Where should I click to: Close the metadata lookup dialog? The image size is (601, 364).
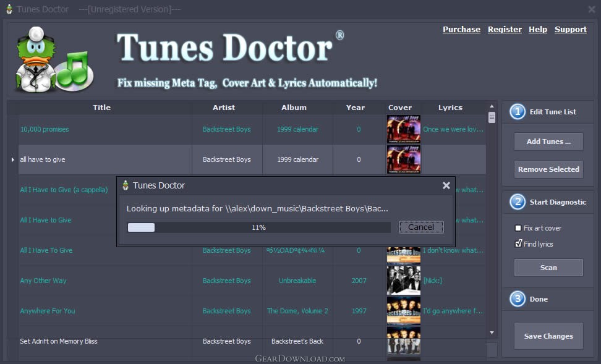pyautogui.click(x=446, y=185)
